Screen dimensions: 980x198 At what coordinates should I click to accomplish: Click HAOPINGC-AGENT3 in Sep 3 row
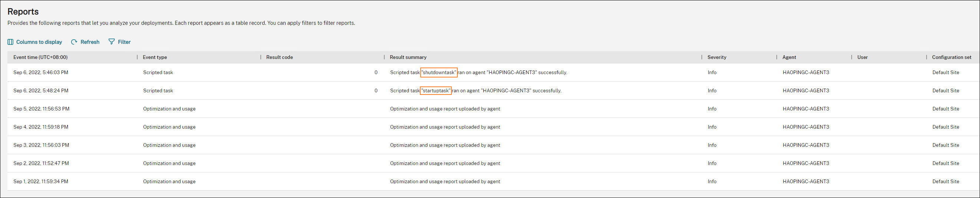[x=806, y=145]
